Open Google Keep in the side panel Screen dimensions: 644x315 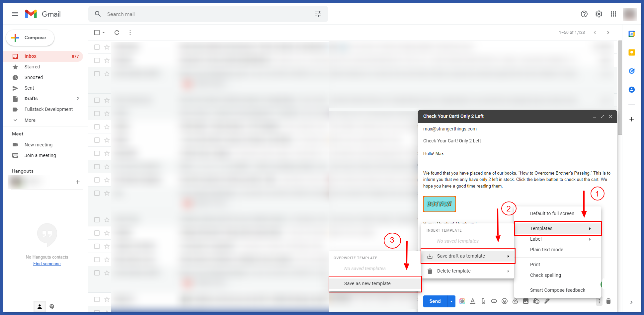631,52
